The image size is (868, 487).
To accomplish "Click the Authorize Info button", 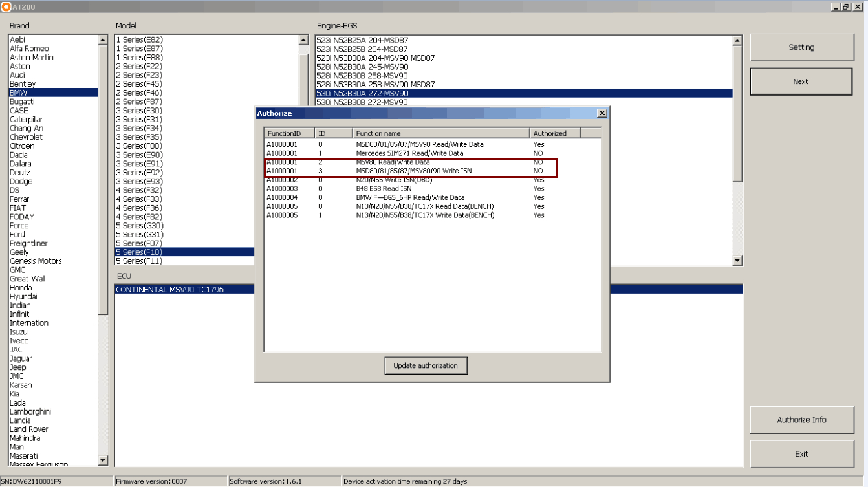I will [802, 419].
